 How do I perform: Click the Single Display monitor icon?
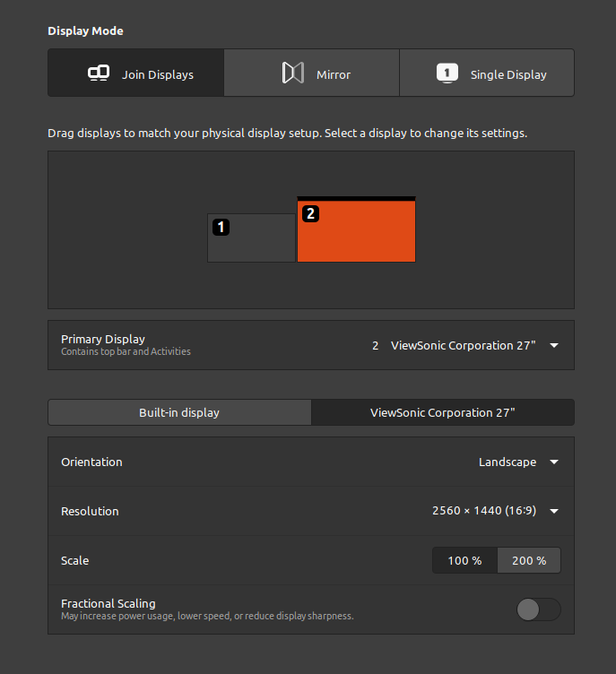point(447,73)
